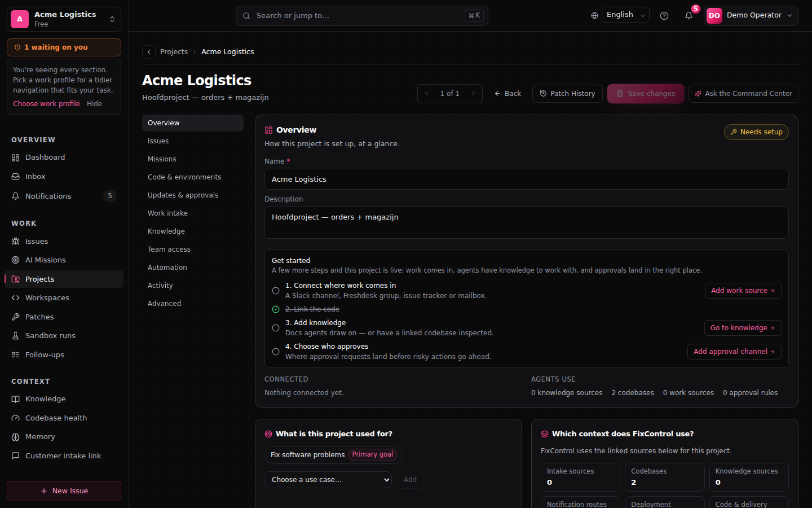Click the Acme Logistics workspace logo

click(x=20, y=19)
